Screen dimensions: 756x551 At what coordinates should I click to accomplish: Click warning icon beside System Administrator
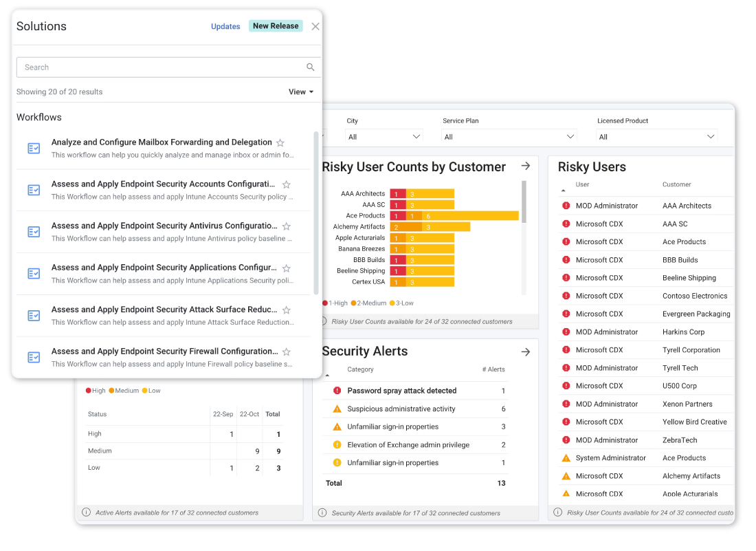566,458
